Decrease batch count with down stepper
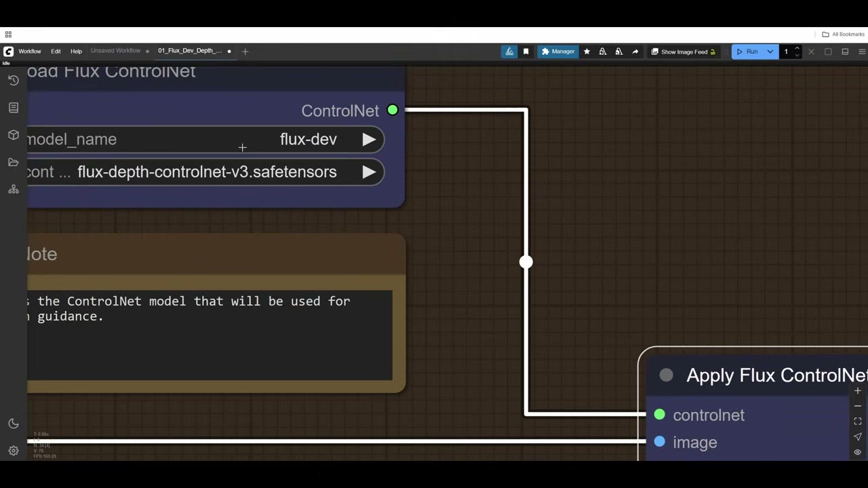 click(797, 55)
